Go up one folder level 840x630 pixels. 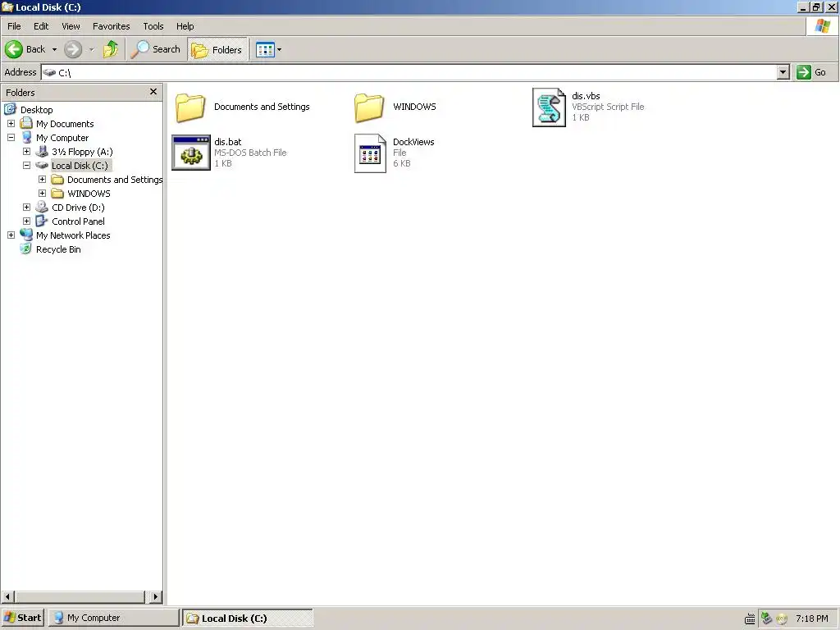[x=111, y=49]
